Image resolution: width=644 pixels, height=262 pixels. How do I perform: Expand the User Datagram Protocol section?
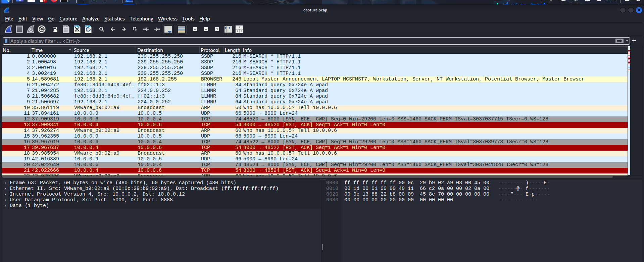[5, 200]
